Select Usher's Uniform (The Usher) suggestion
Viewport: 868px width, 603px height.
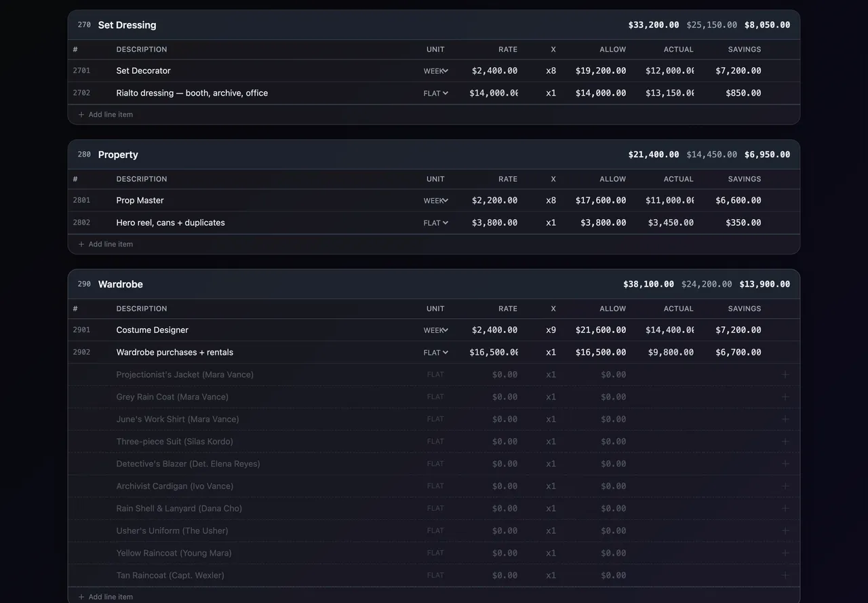[x=172, y=530]
